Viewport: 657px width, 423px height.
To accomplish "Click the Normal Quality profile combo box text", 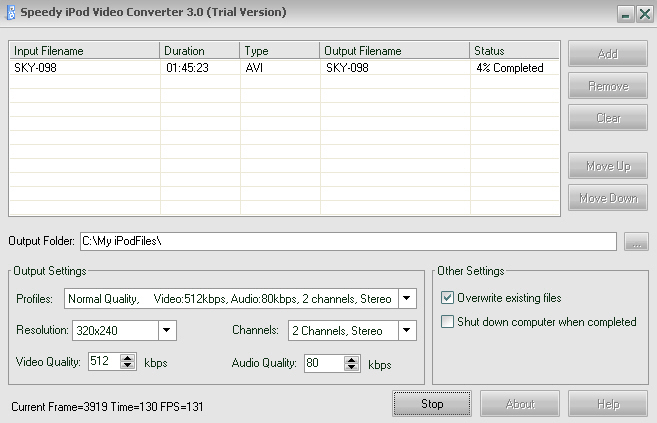I will coord(231,299).
